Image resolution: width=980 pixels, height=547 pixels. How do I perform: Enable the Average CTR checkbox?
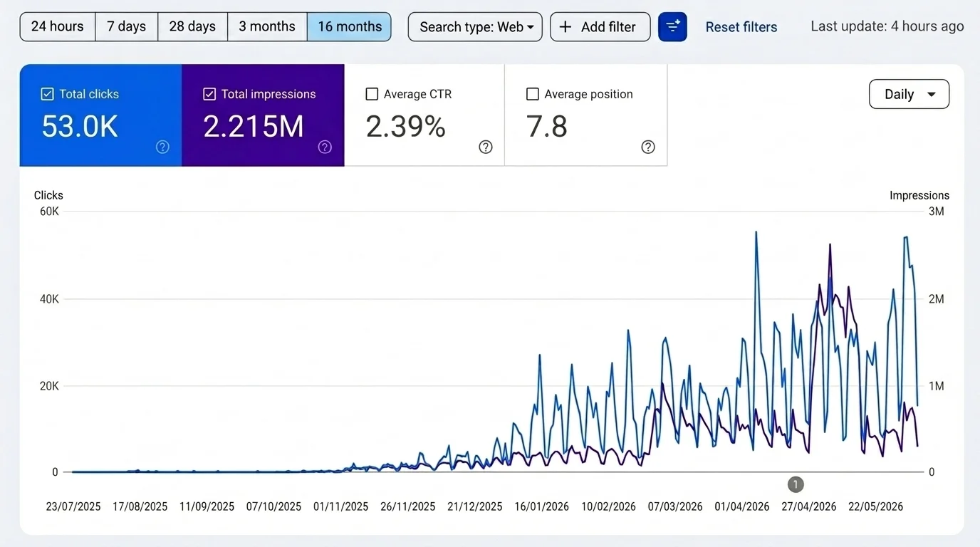(372, 94)
